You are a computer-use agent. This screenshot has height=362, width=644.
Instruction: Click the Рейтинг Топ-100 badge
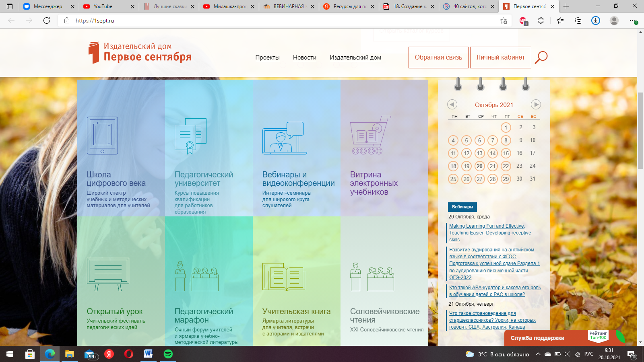pyautogui.click(x=598, y=335)
